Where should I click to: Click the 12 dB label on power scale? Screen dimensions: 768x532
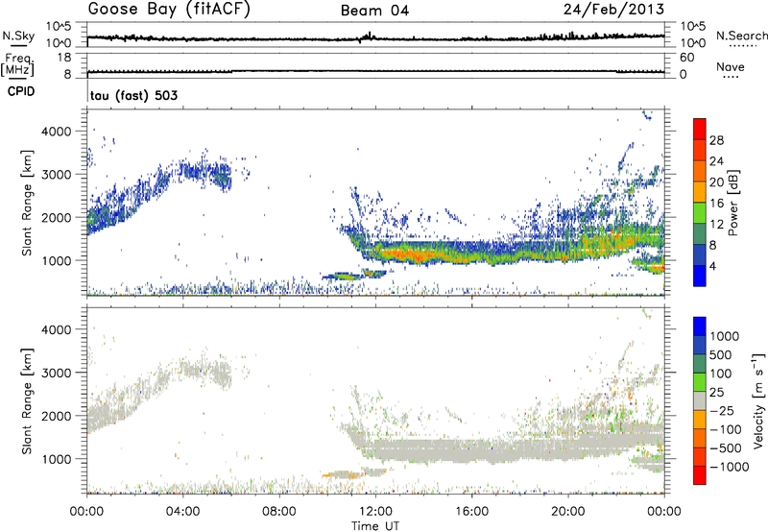pyautogui.click(x=716, y=225)
